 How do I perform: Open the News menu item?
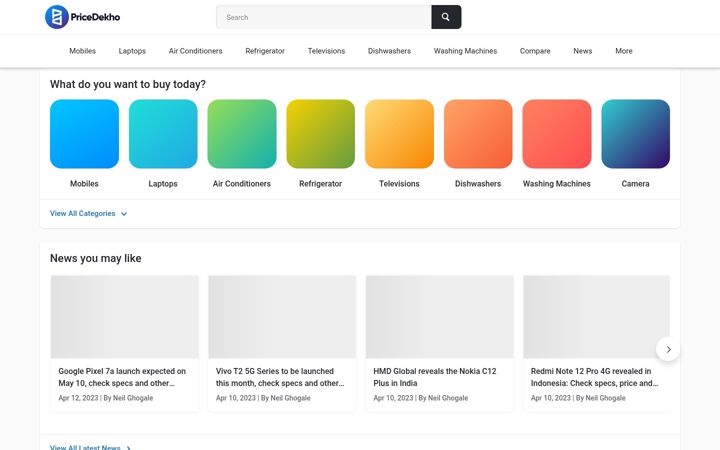(583, 51)
